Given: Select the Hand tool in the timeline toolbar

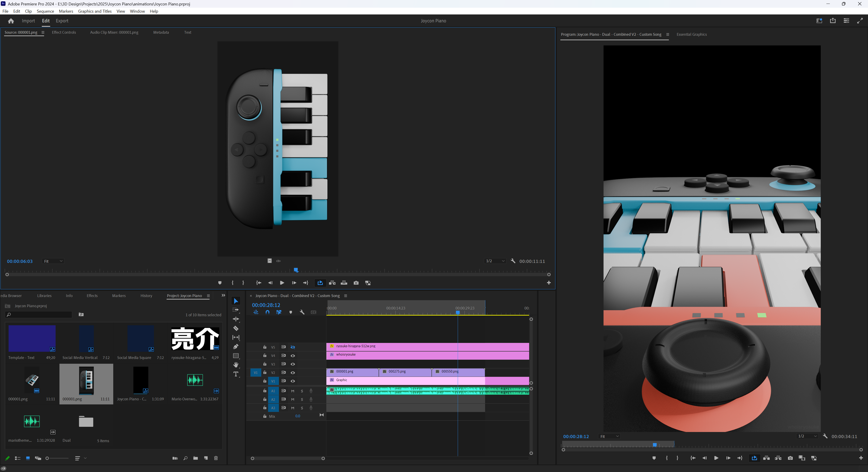Looking at the screenshot, I should pyautogui.click(x=236, y=365).
